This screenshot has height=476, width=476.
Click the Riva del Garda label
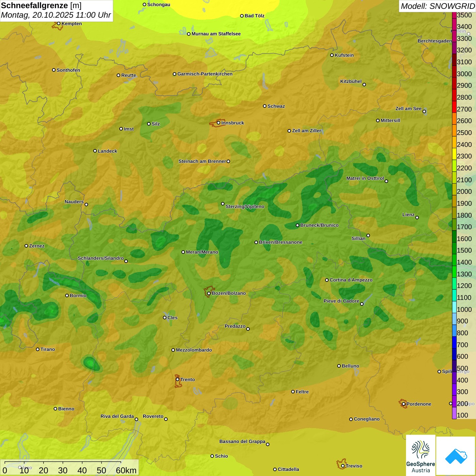coord(117,416)
